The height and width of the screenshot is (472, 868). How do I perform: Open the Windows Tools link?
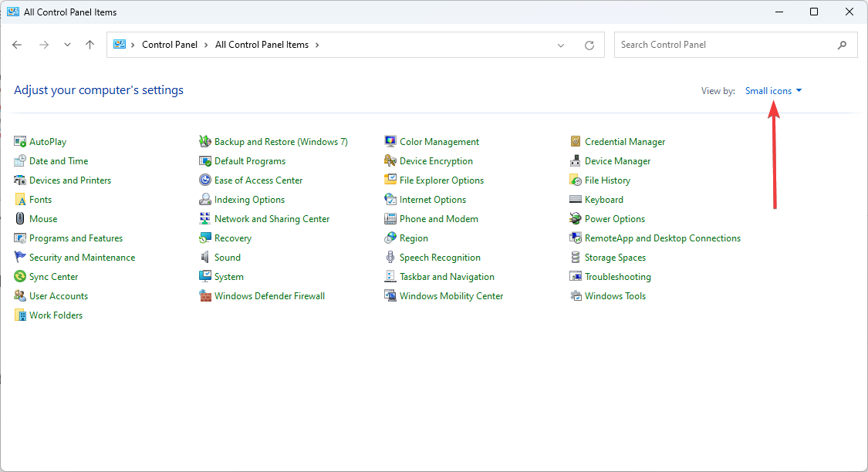615,296
